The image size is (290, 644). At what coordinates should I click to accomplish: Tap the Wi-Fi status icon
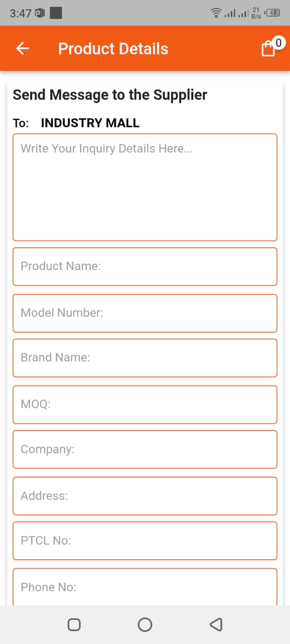point(216,13)
